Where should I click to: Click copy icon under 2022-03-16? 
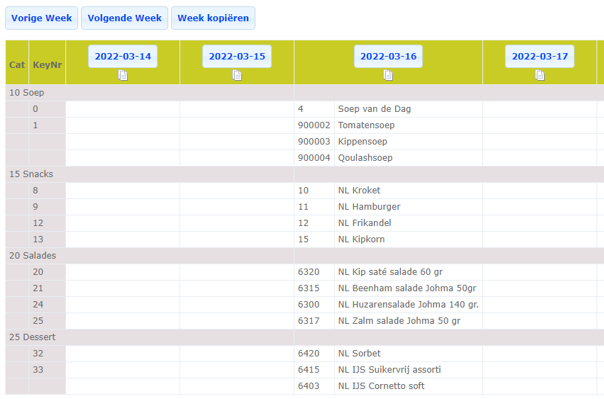[388, 75]
